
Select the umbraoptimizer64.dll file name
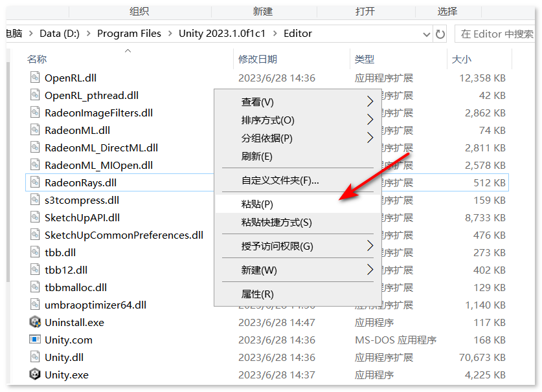tap(95, 305)
